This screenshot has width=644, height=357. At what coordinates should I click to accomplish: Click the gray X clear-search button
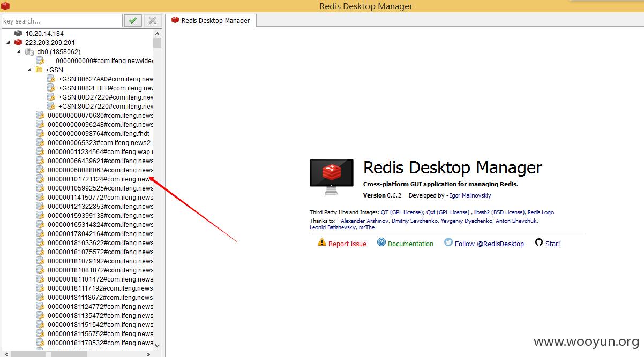pos(153,21)
